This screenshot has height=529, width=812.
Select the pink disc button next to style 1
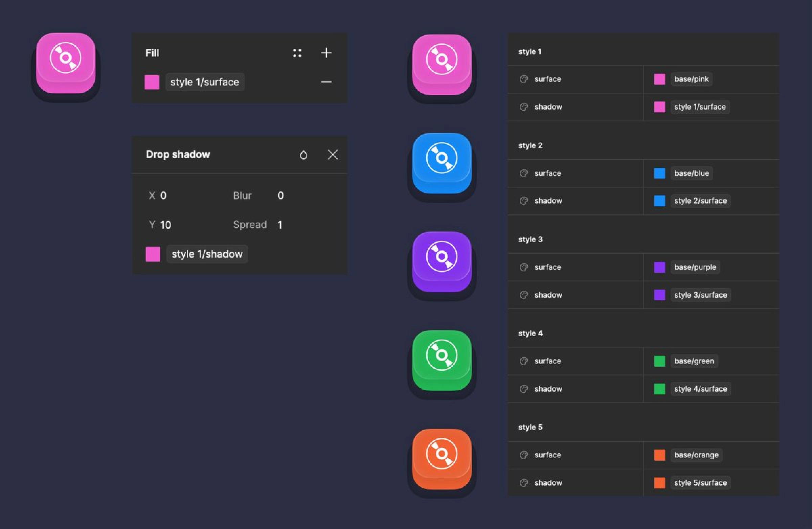click(442, 65)
